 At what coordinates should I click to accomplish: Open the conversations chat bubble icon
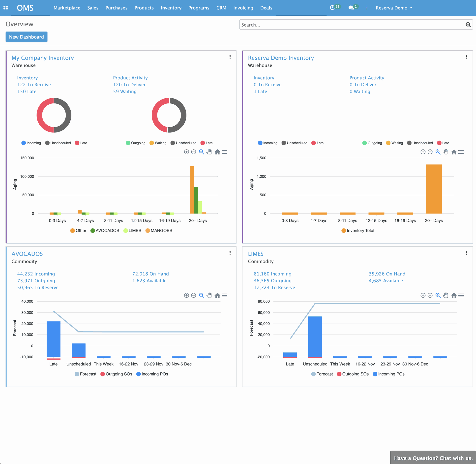point(351,8)
